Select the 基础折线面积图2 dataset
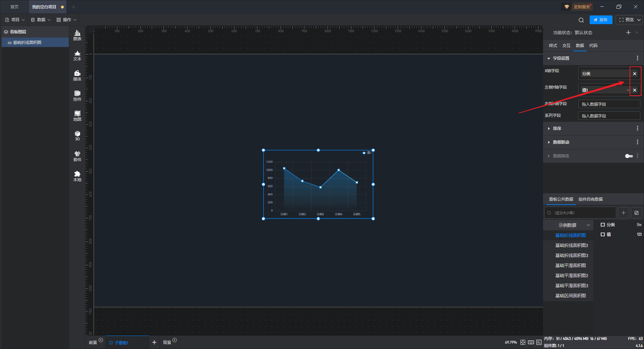 coord(572,246)
